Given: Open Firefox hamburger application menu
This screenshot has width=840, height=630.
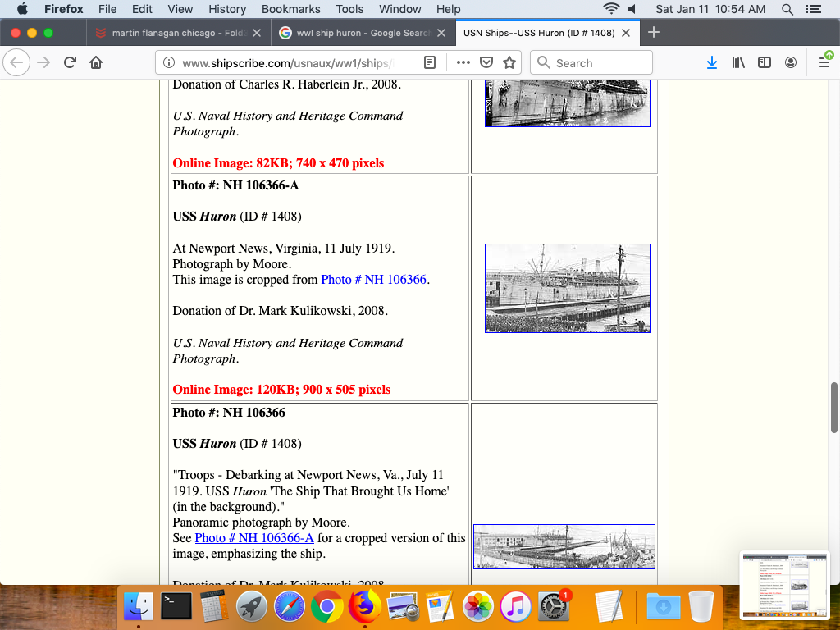Looking at the screenshot, I should click(824, 62).
